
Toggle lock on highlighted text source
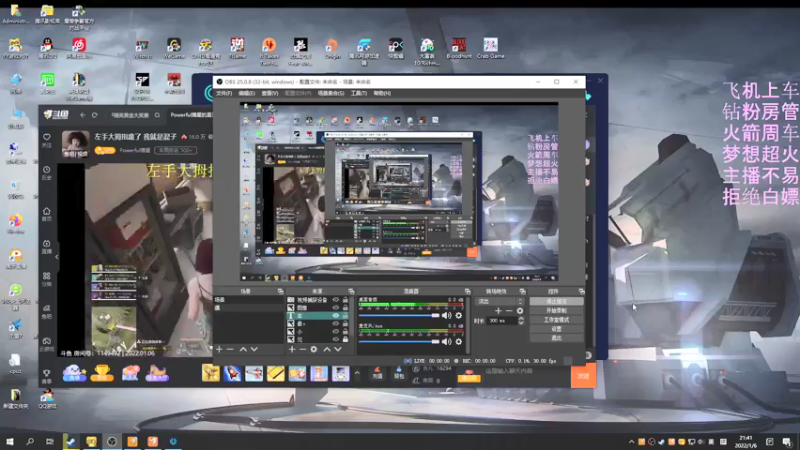coord(345,316)
